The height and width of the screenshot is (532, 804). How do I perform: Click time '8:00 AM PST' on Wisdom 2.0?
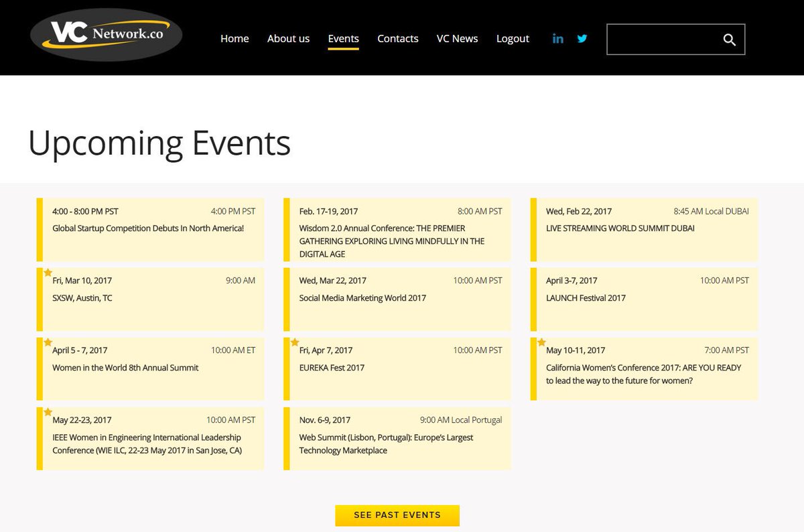click(x=480, y=211)
